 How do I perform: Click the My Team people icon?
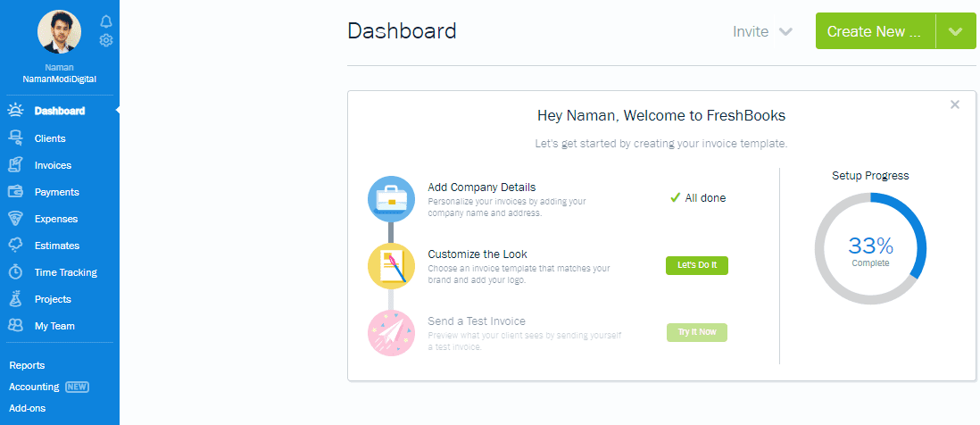15,326
